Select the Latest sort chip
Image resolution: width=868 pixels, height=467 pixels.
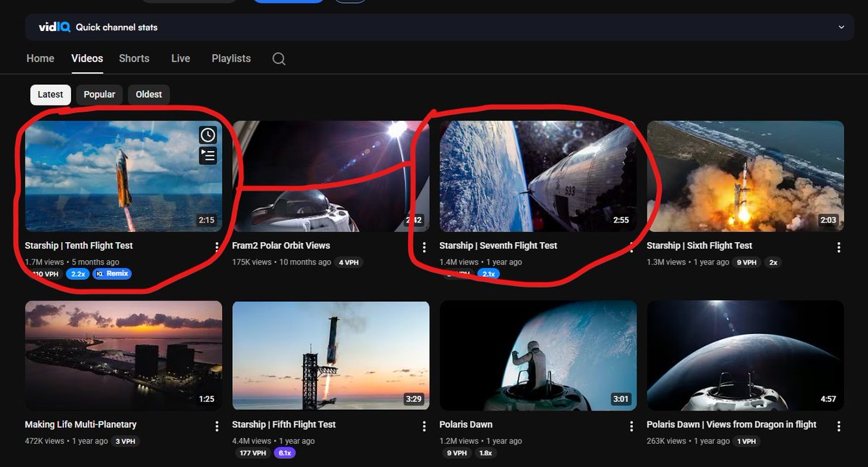tap(51, 95)
